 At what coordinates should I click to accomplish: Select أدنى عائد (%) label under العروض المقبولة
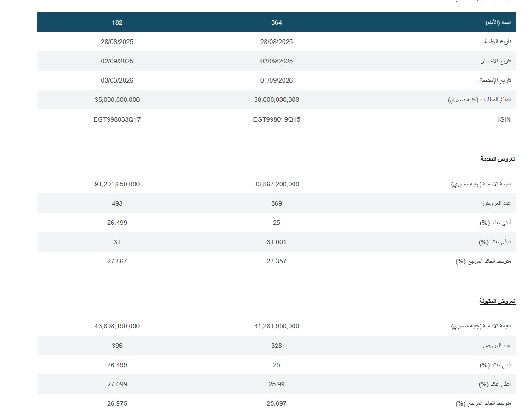click(495, 365)
